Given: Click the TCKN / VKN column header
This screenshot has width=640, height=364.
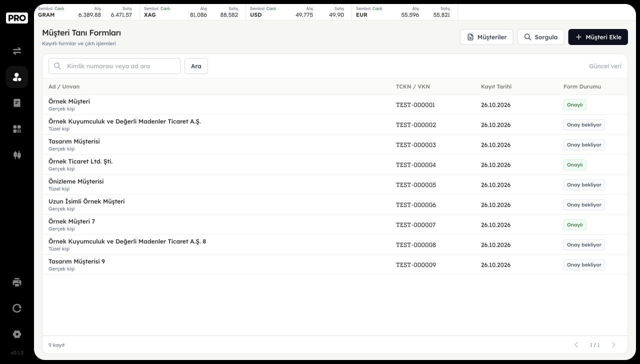Looking at the screenshot, I should click(413, 86).
